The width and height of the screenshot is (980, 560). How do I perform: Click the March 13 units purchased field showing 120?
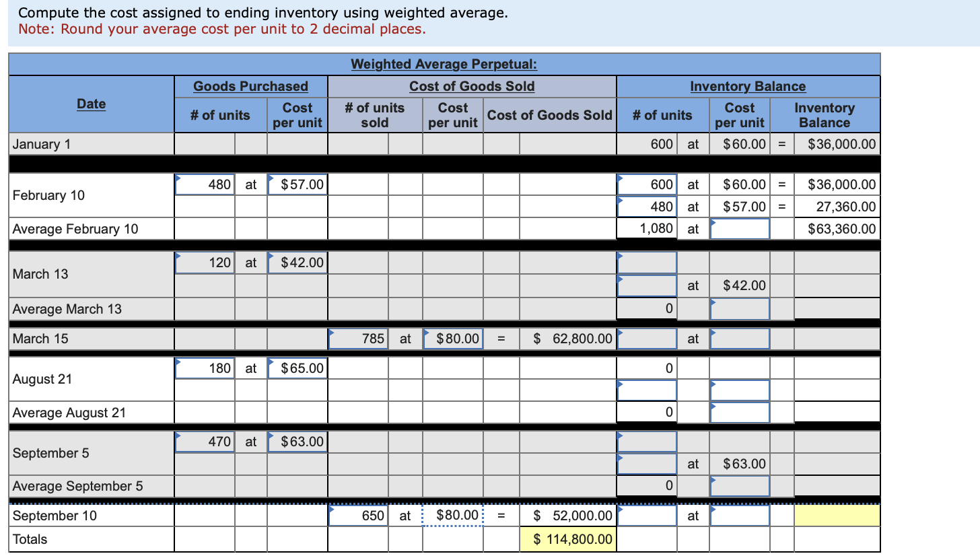pos(205,262)
